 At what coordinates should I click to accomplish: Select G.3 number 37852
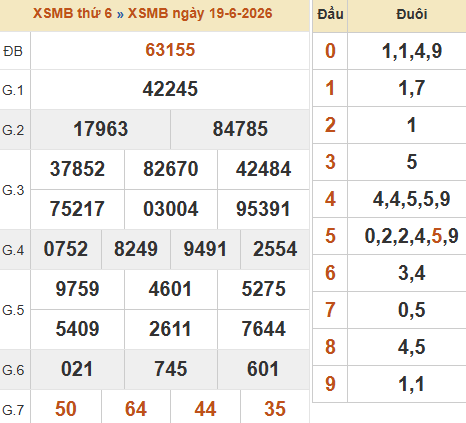[x=77, y=169]
